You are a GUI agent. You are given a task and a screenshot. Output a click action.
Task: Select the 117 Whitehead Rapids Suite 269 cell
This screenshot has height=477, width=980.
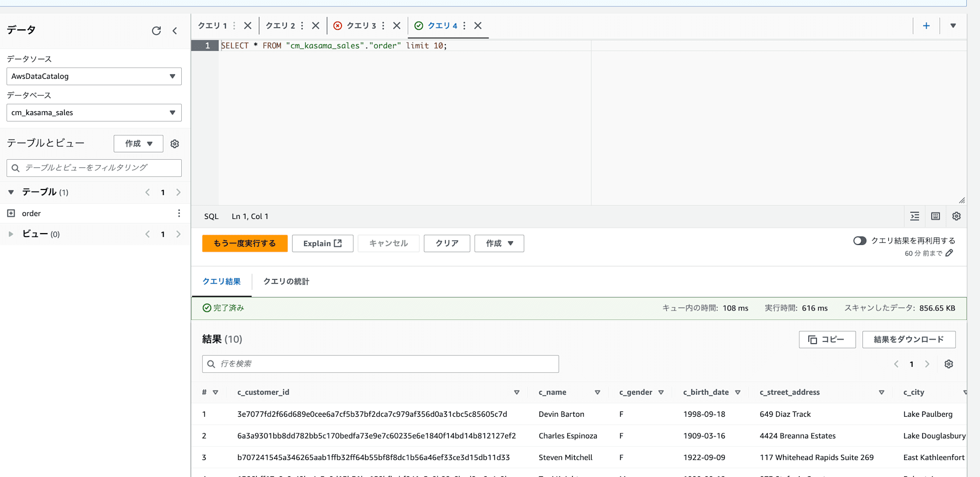point(817,457)
